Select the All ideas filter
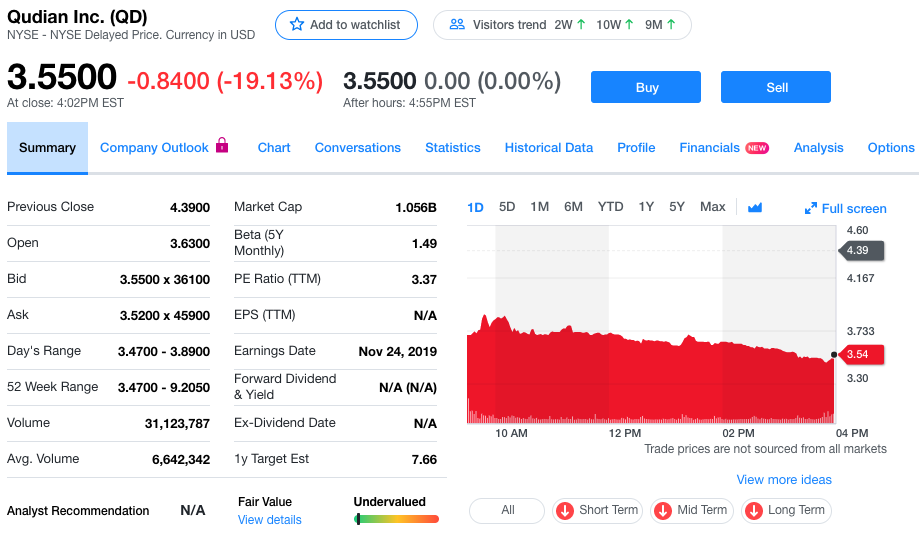 pos(507,510)
